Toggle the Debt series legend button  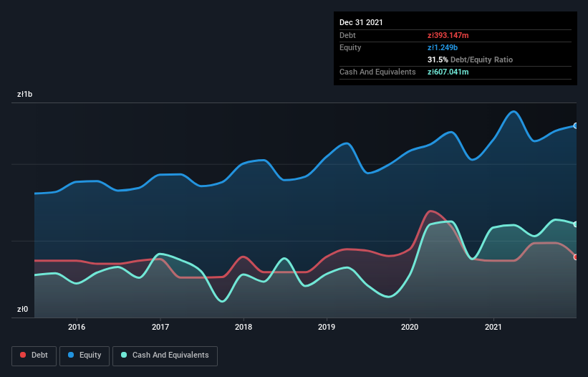click(34, 355)
